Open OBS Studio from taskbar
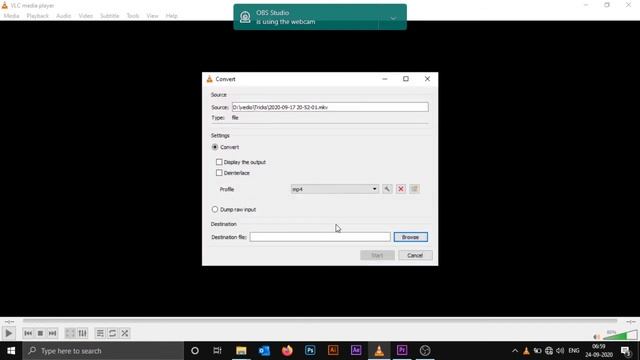Image resolution: width=640 pixels, height=360 pixels. point(425,351)
